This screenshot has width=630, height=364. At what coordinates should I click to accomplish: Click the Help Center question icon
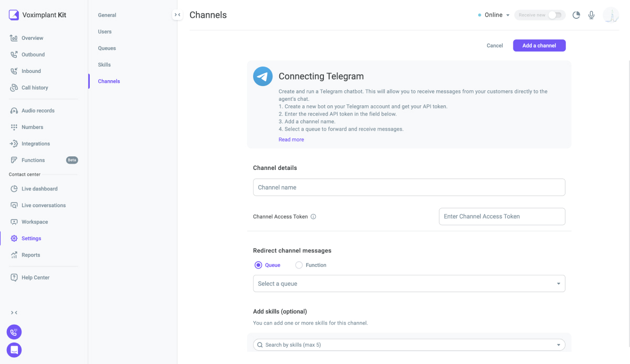tap(14, 277)
